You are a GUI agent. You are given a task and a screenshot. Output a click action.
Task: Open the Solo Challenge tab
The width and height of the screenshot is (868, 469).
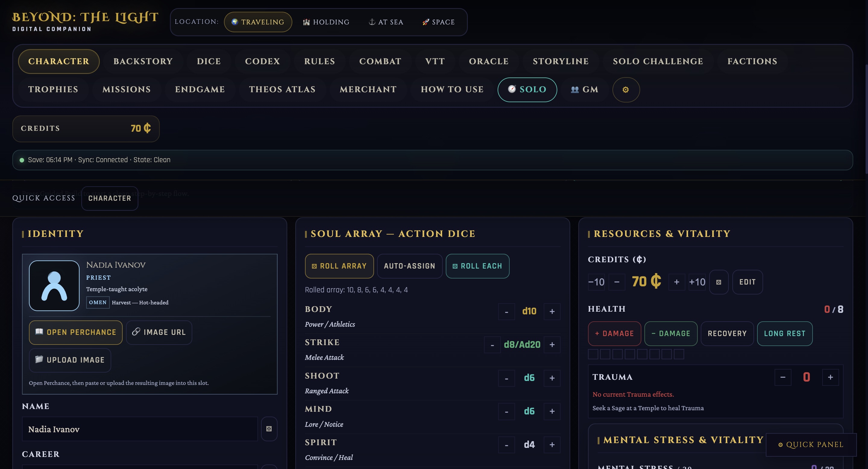pos(658,61)
